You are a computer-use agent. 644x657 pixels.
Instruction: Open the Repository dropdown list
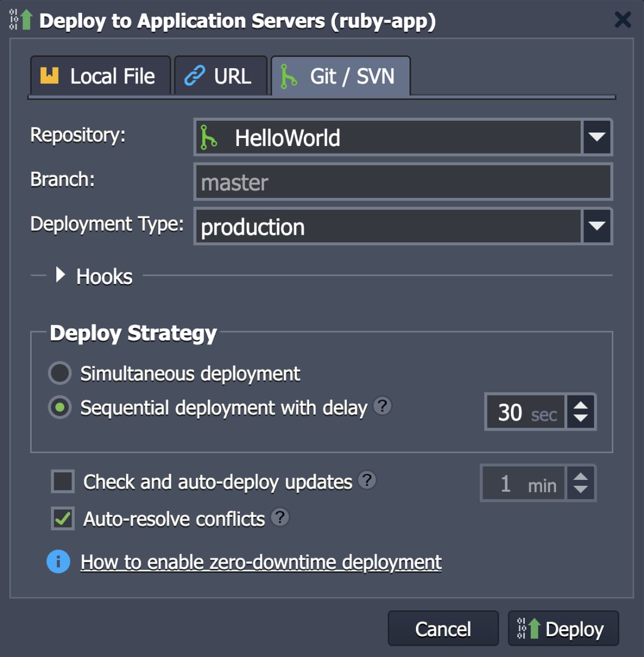(596, 137)
